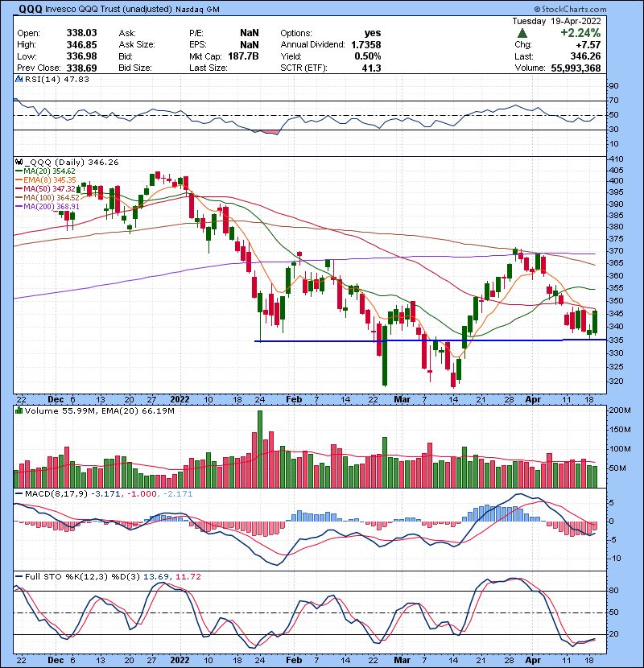Click the candlestick icon beside _QQQ (Daily)

[x=19, y=163]
